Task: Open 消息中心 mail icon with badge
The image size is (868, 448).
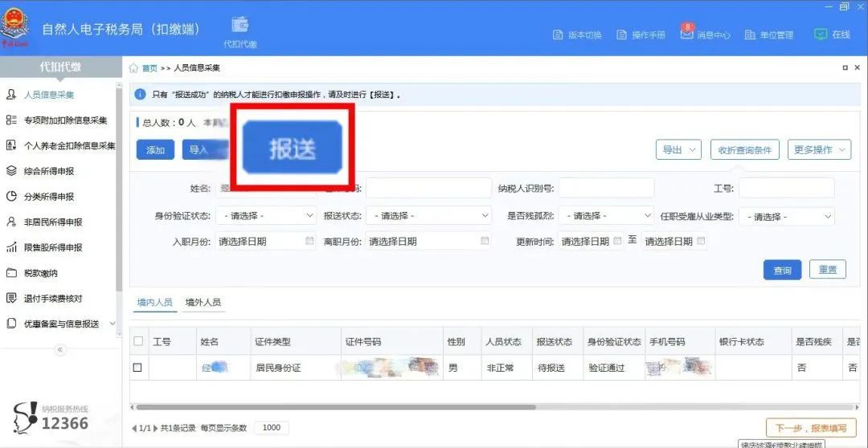Action: pos(686,33)
